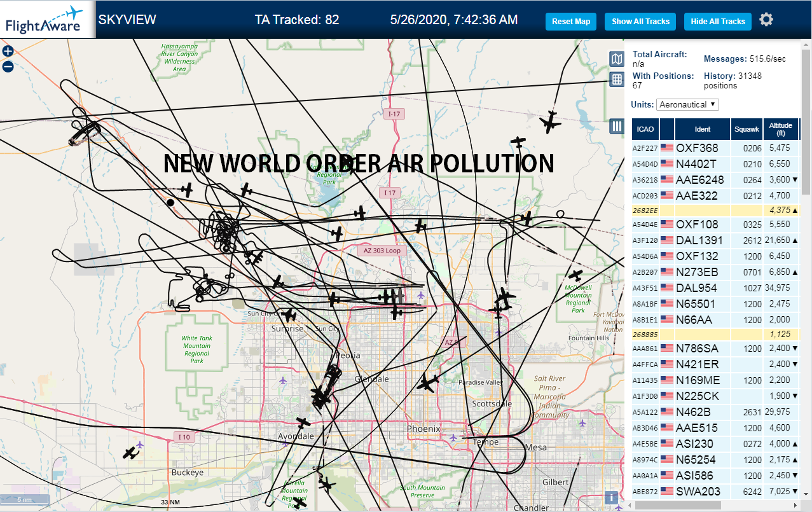Open the map info button
The width and height of the screenshot is (812, 512).
[612, 498]
